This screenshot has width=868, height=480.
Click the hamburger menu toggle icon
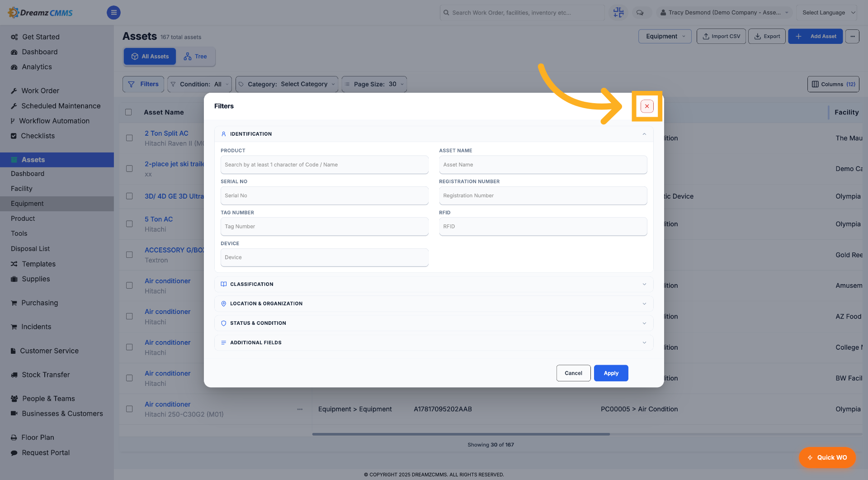point(113,13)
